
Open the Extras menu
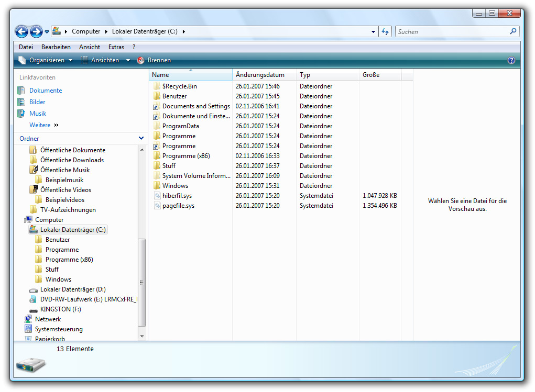pos(116,47)
